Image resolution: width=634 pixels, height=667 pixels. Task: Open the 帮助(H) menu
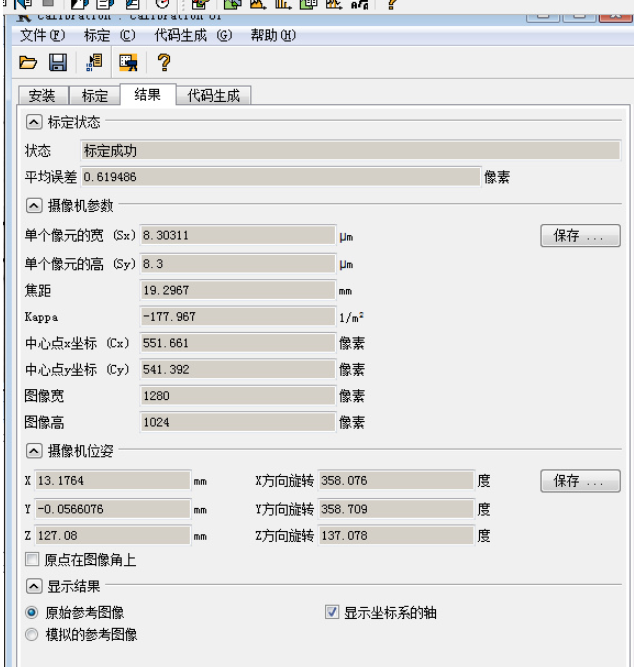tap(273, 35)
